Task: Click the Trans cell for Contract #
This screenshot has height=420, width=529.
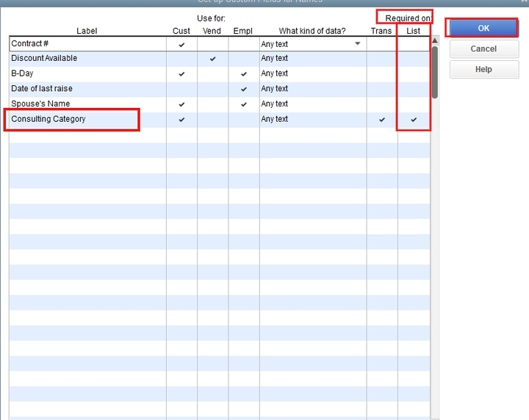Action: click(382, 44)
